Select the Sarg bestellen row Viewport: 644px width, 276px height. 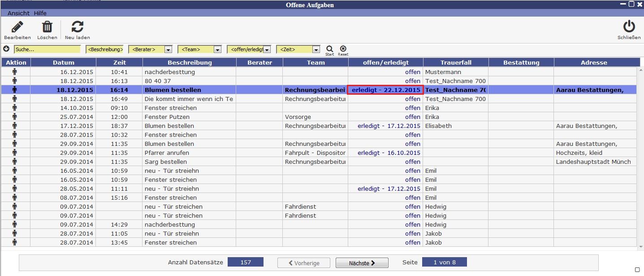165,162
